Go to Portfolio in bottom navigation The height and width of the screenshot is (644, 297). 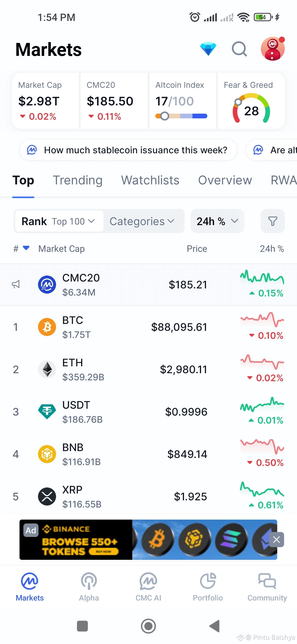coord(208,586)
